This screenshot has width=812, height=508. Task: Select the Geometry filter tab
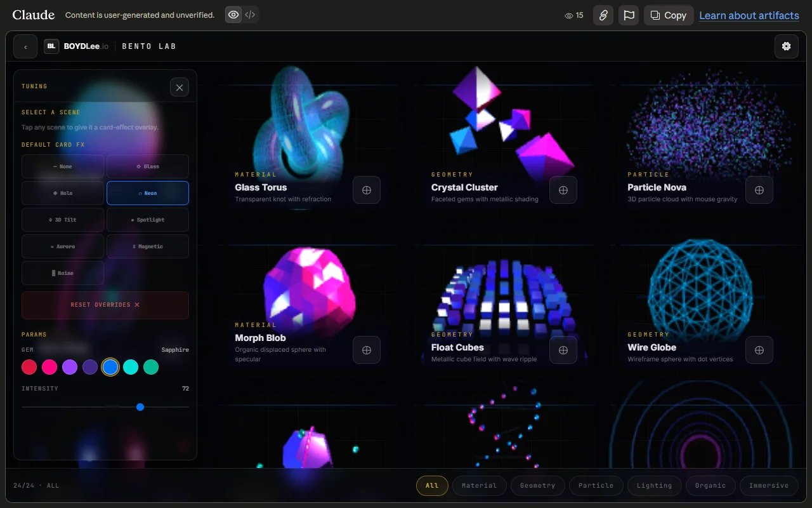click(537, 486)
